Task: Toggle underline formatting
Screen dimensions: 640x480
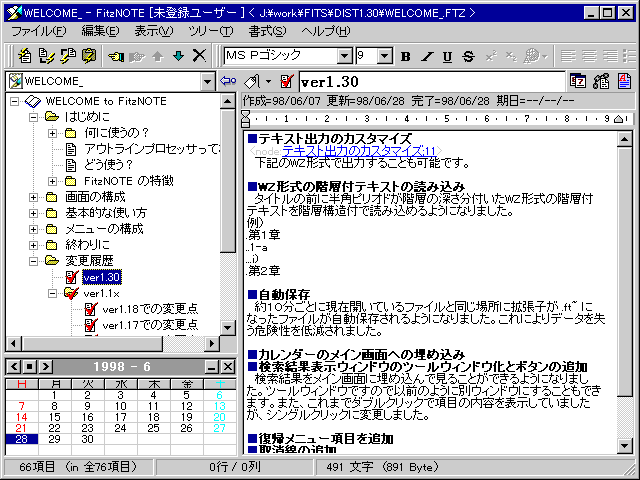Action: (x=447, y=56)
